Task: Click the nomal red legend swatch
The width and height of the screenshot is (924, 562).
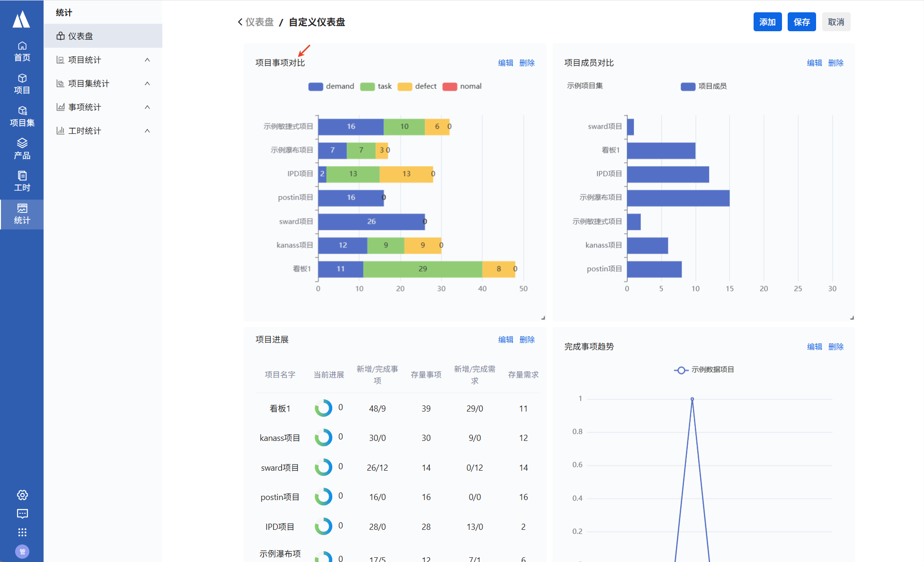Action: (450, 86)
